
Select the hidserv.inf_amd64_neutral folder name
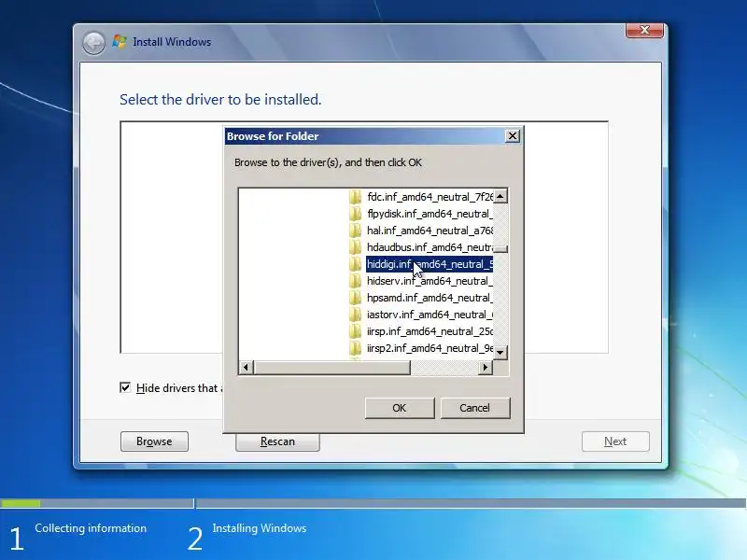point(430,281)
